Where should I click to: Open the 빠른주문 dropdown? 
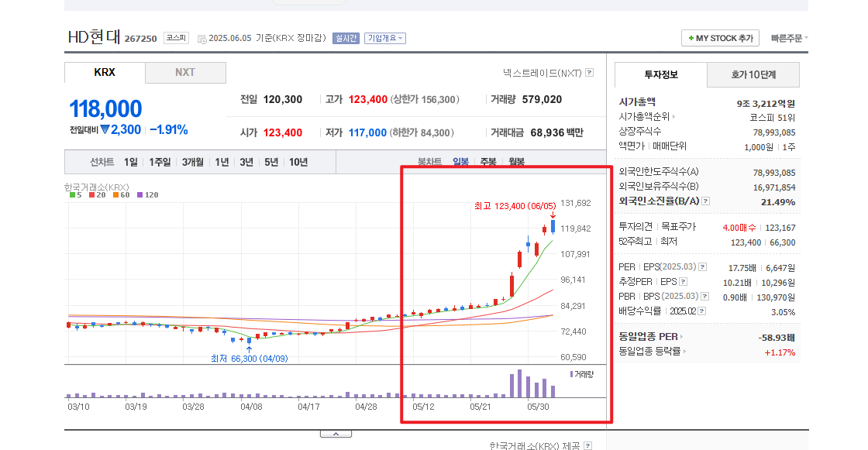[790, 38]
